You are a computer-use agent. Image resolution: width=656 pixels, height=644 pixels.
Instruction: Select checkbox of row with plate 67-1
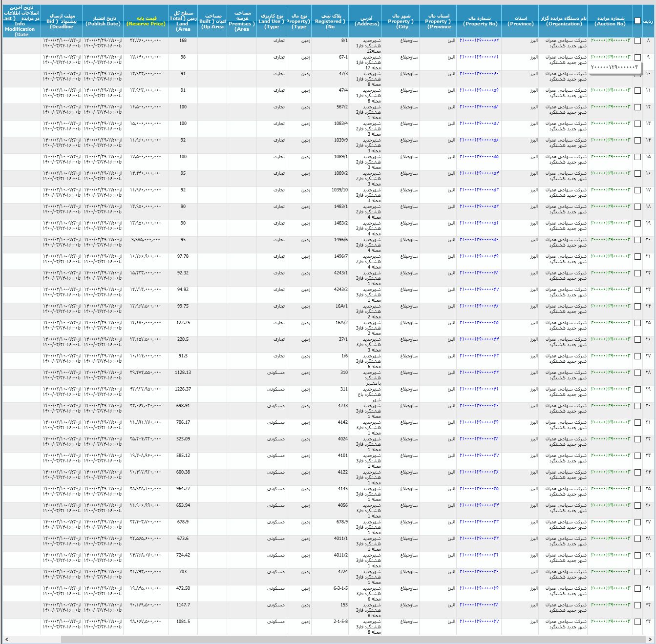pyautogui.click(x=637, y=58)
